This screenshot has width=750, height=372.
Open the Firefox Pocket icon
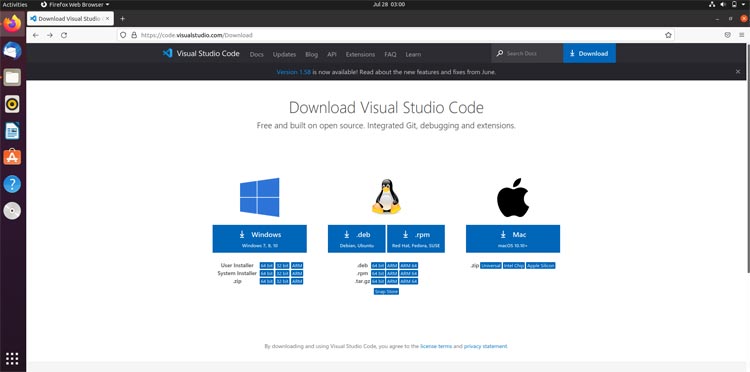click(x=728, y=35)
